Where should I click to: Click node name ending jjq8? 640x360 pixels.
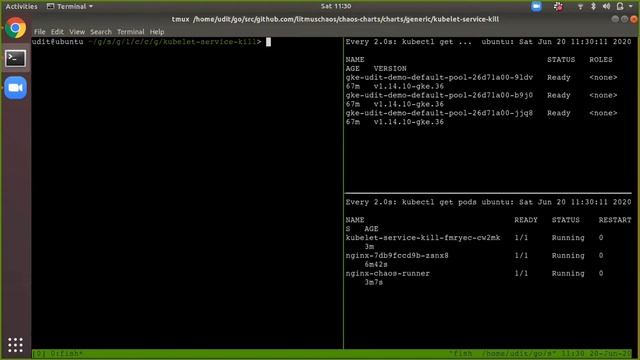pyautogui.click(x=439, y=113)
